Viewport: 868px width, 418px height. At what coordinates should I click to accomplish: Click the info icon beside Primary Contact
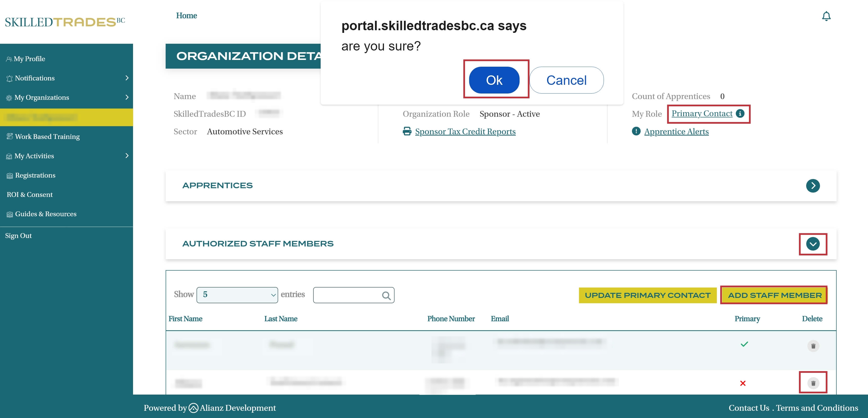[x=740, y=114]
